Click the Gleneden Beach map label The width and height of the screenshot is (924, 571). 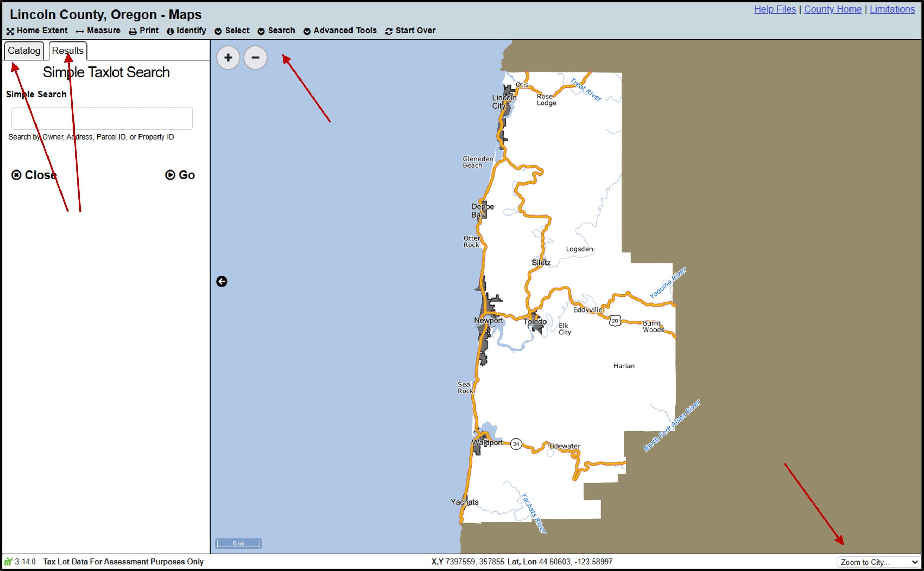pyautogui.click(x=478, y=162)
